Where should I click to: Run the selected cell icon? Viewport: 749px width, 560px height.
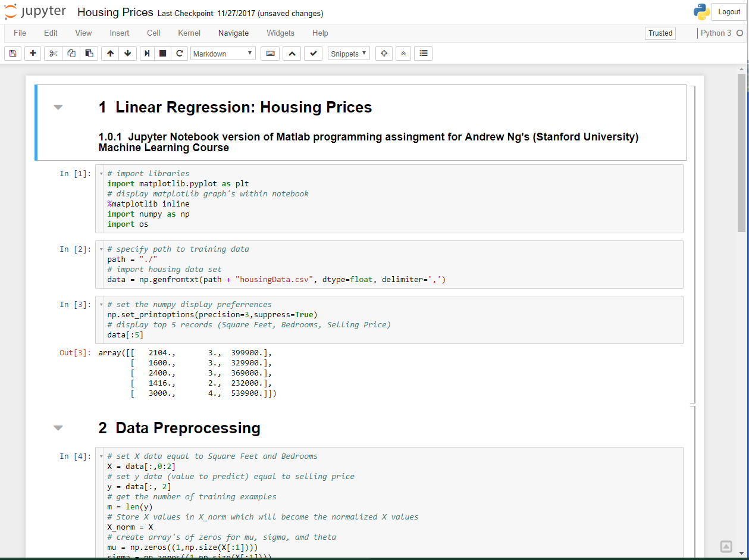pos(147,54)
